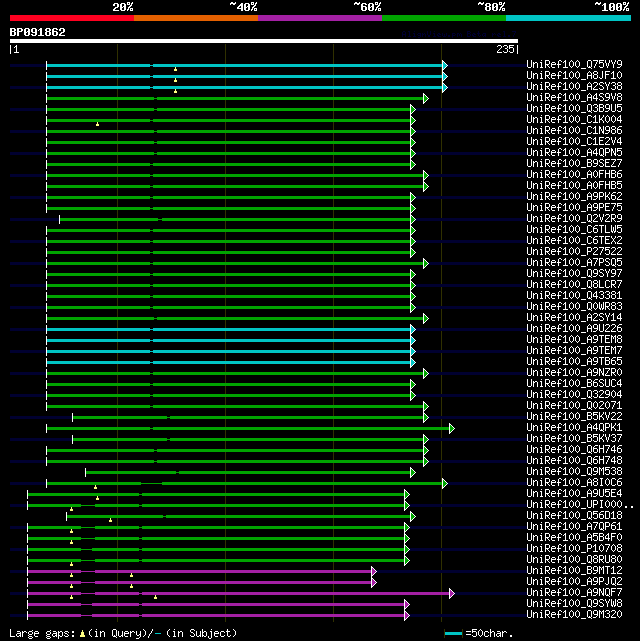Click the purple ~60% identity legend segment
This screenshot has height=641, width=640.
(x=320, y=18)
